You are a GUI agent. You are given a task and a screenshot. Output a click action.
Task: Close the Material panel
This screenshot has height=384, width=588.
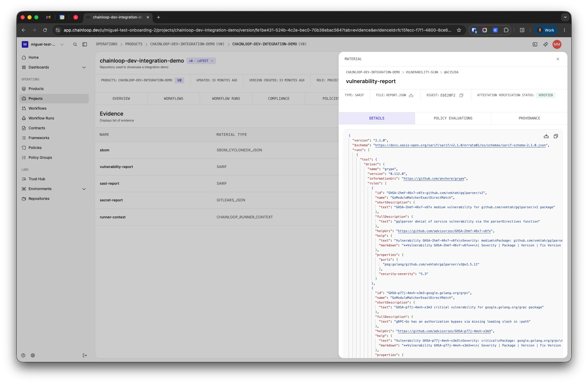(x=558, y=59)
